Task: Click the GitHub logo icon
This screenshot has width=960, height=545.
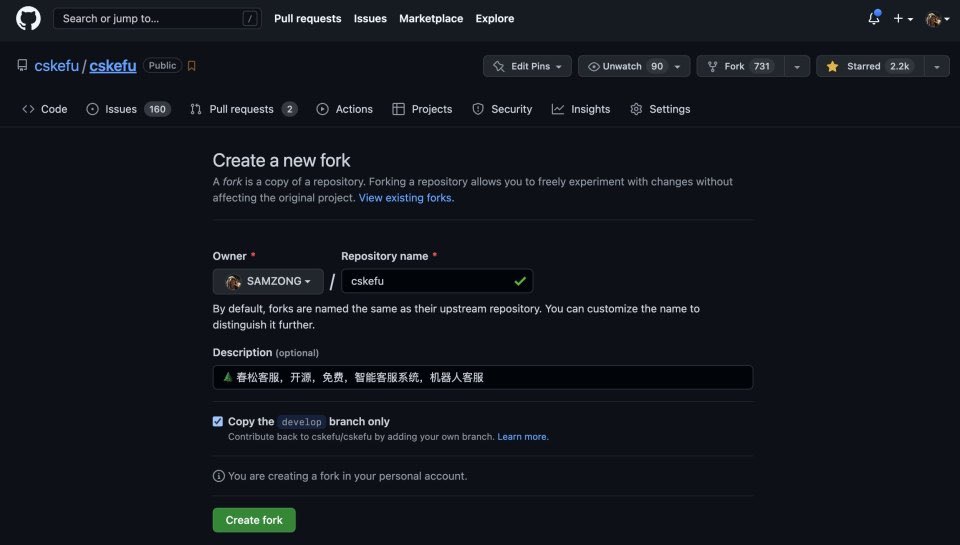Action: (28, 18)
